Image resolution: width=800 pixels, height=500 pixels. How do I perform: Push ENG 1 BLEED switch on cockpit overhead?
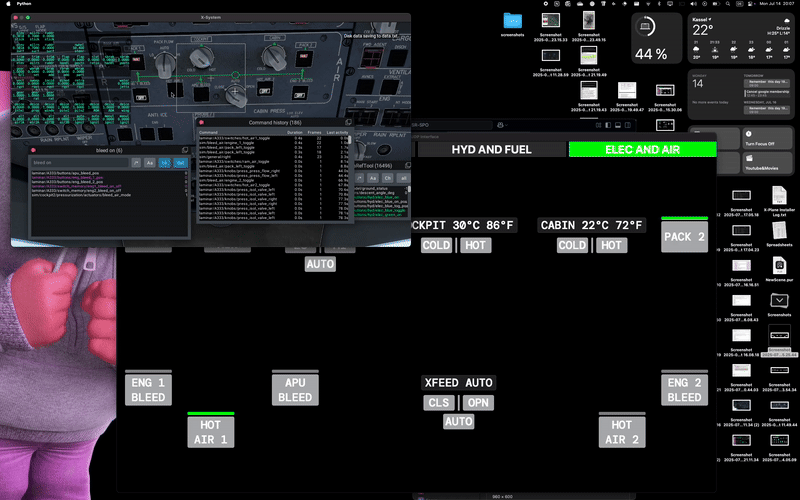141,95
